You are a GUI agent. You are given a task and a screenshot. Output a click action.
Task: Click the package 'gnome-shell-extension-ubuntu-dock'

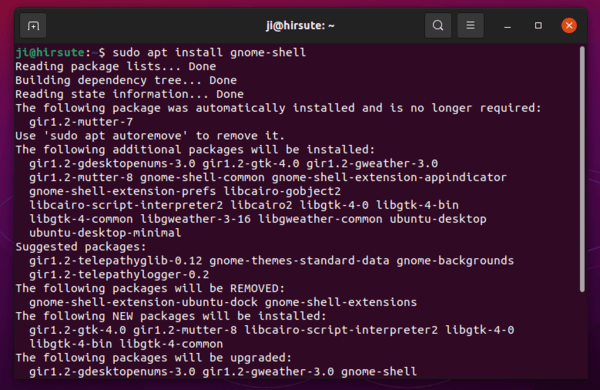pyautogui.click(x=143, y=302)
